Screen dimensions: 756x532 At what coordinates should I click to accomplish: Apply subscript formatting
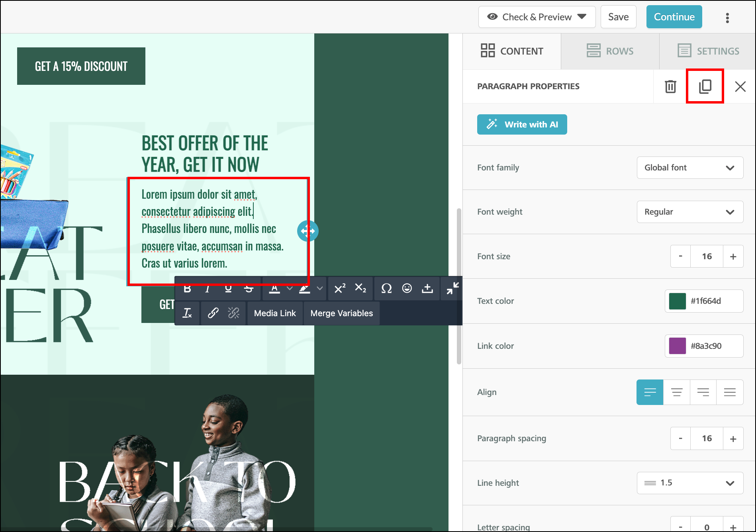360,288
